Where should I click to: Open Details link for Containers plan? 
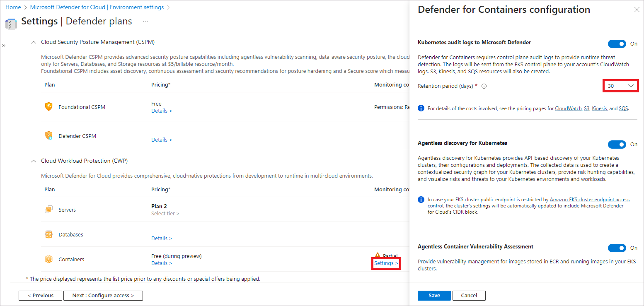[x=162, y=263]
